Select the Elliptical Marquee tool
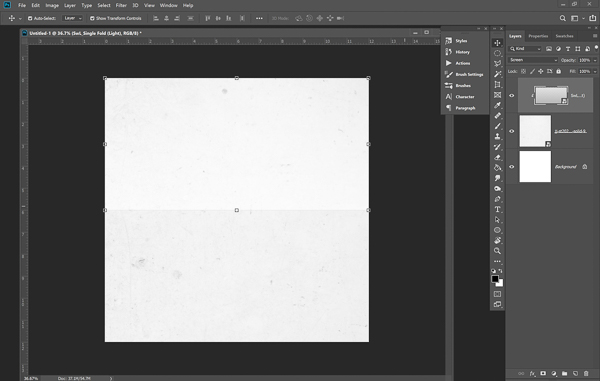This screenshot has height=381, width=600. [x=497, y=53]
